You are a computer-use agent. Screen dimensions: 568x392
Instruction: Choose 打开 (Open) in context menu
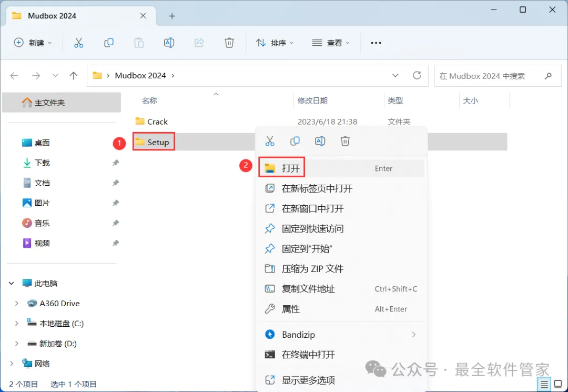pyautogui.click(x=342, y=168)
